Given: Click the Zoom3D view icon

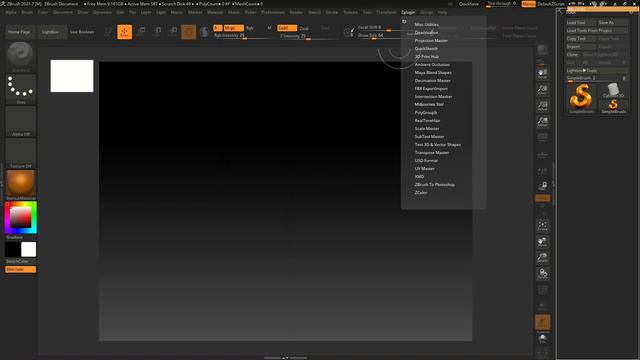Looking at the screenshot, I should tap(542, 258).
